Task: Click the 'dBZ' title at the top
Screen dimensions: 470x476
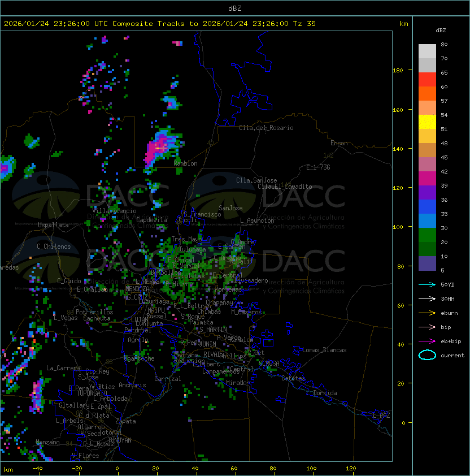Action: [x=235, y=8]
